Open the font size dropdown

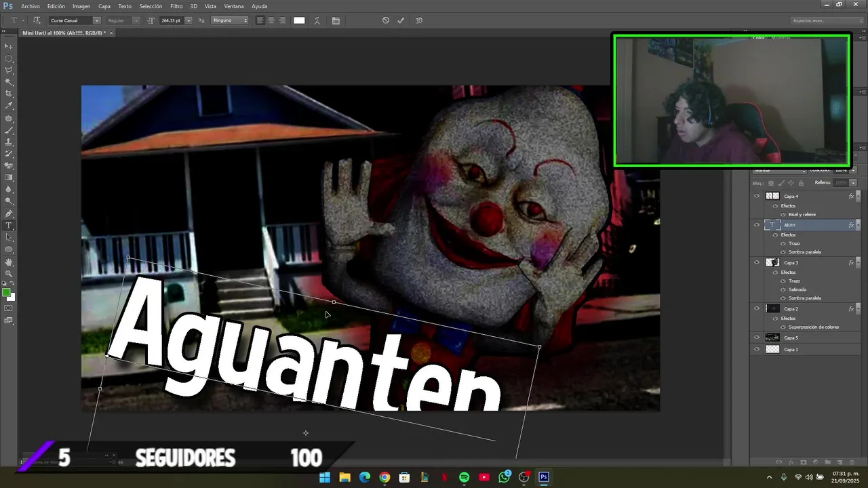(189, 20)
